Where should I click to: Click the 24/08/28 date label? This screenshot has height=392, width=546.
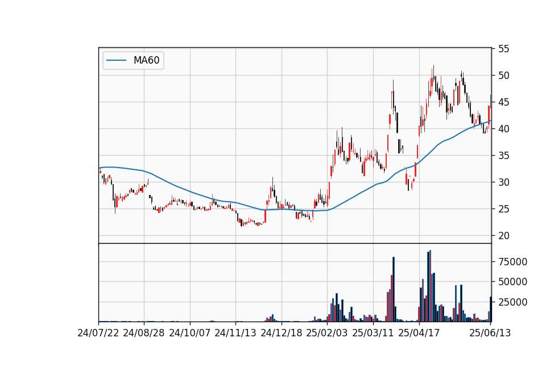[x=144, y=333]
